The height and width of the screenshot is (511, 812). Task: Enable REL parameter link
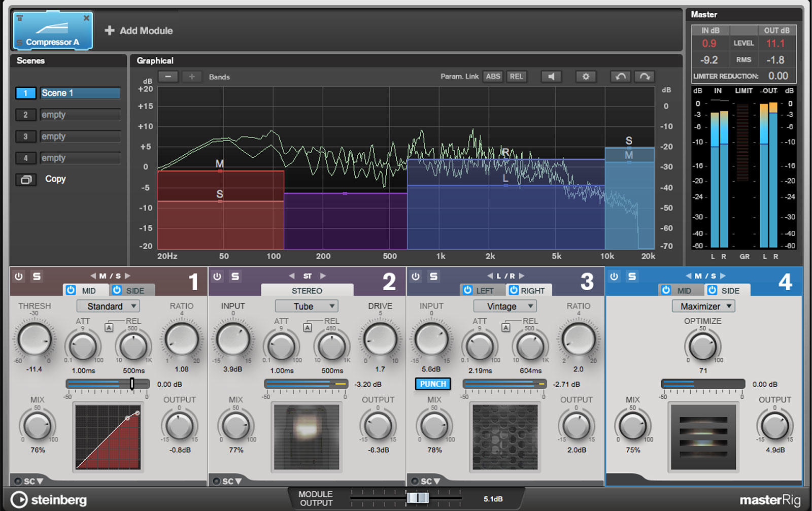(x=516, y=77)
